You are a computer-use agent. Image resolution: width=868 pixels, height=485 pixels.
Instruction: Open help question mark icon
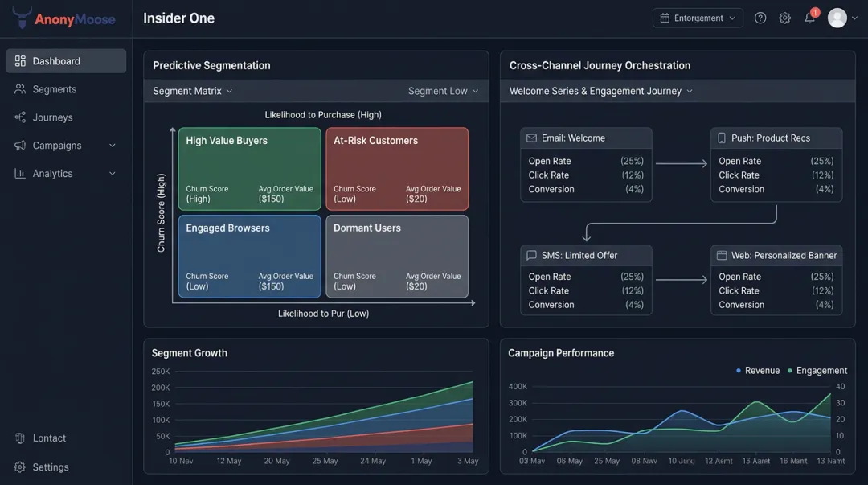click(760, 18)
